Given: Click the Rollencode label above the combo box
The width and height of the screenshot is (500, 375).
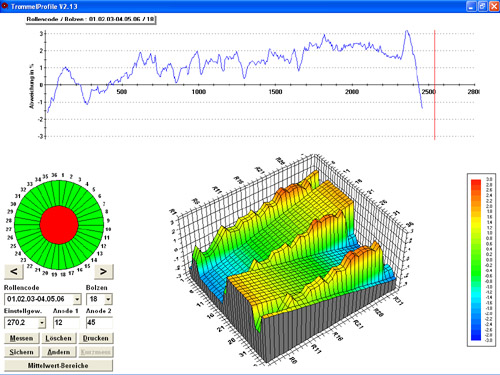Looking at the screenshot, I should pyautogui.click(x=22, y=288).
